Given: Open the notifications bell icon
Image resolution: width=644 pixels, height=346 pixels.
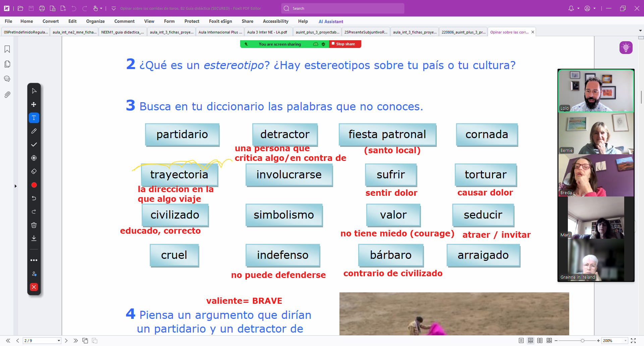Looking at the screenshot, I should coord(571,8).
